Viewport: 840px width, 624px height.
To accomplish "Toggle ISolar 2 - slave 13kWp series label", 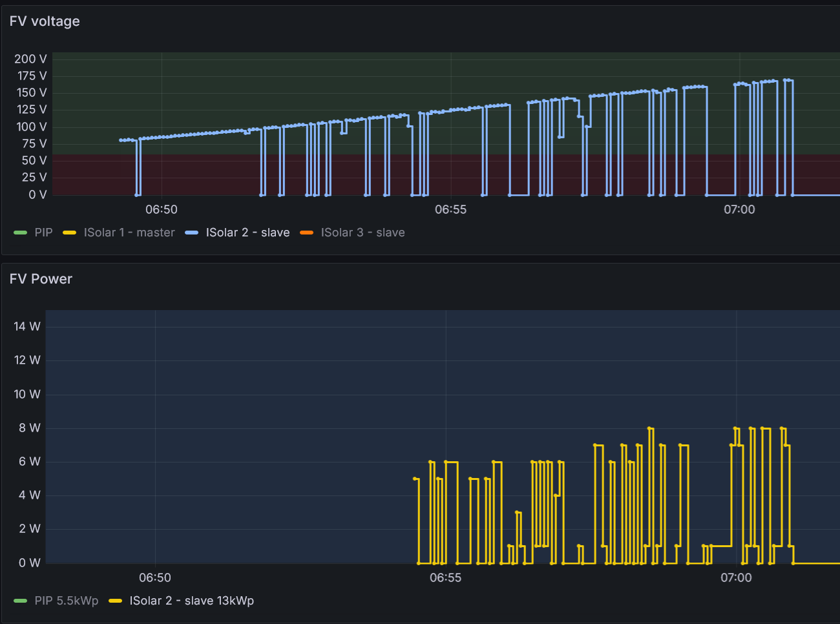I will click(x=191, y=601).
